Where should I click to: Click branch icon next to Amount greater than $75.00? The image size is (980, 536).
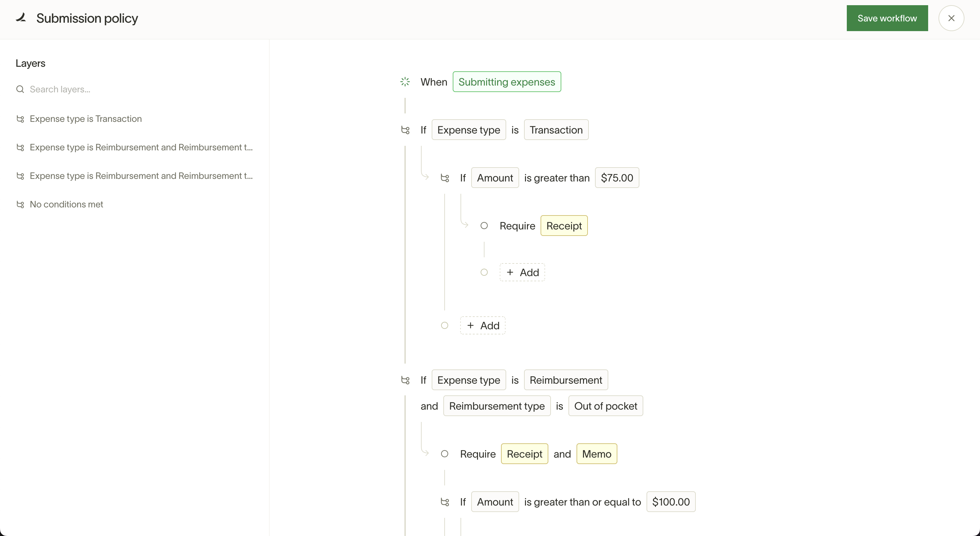pyautogui.click(x=445, y=178)
